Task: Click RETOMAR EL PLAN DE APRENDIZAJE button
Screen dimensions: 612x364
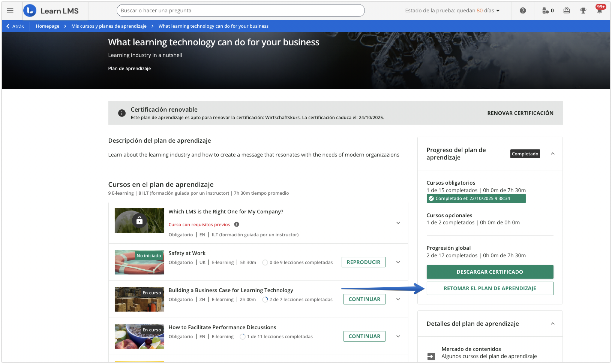Action: tap(490, 288)
